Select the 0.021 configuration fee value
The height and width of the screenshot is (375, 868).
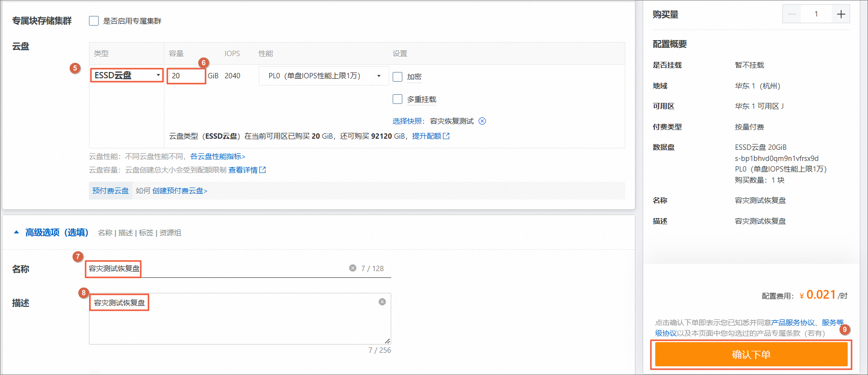click(821, 295)
